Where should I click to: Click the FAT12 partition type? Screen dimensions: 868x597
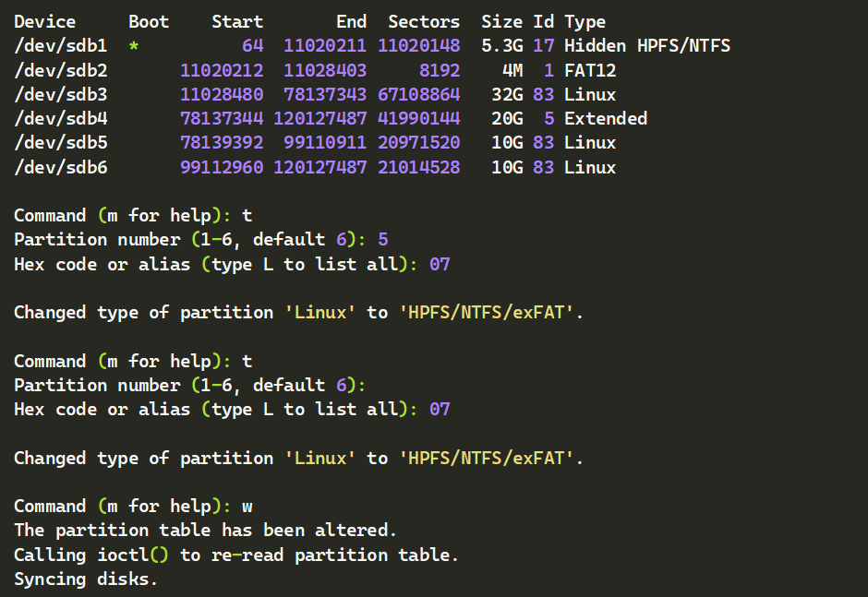590,70
